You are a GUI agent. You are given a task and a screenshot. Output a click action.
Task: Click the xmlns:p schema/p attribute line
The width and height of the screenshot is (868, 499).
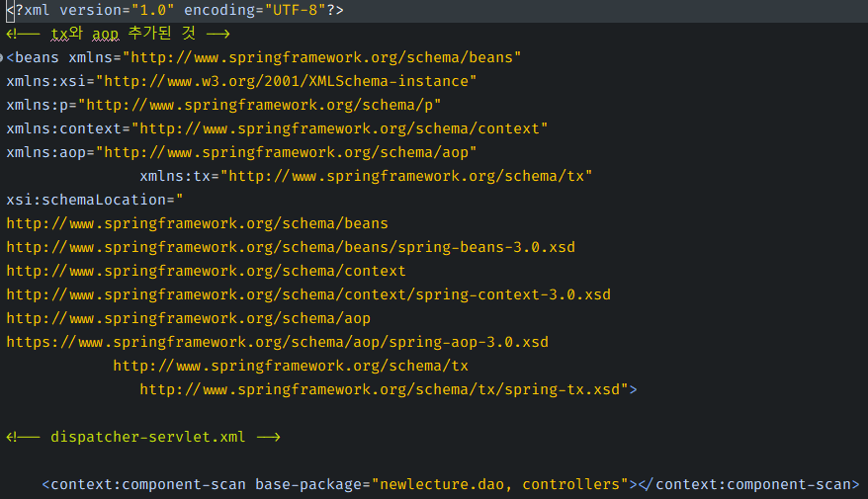pyautogui.click(x=223, y=105)
